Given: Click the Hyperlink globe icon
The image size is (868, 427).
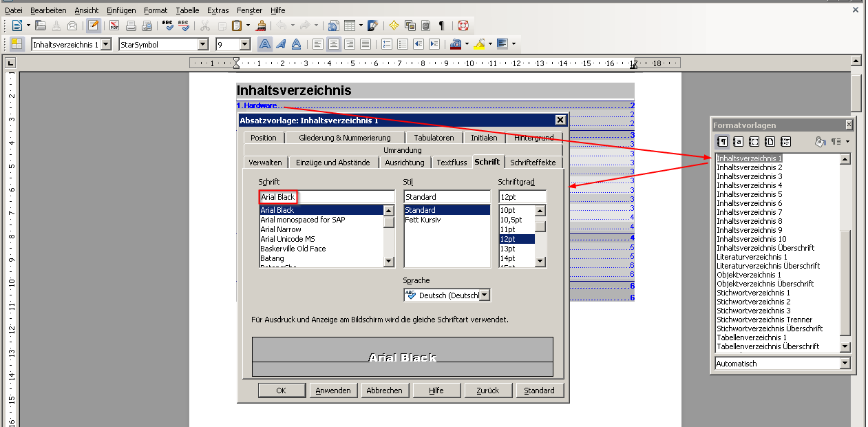Looking at the screenshot, I should point(333,25).
